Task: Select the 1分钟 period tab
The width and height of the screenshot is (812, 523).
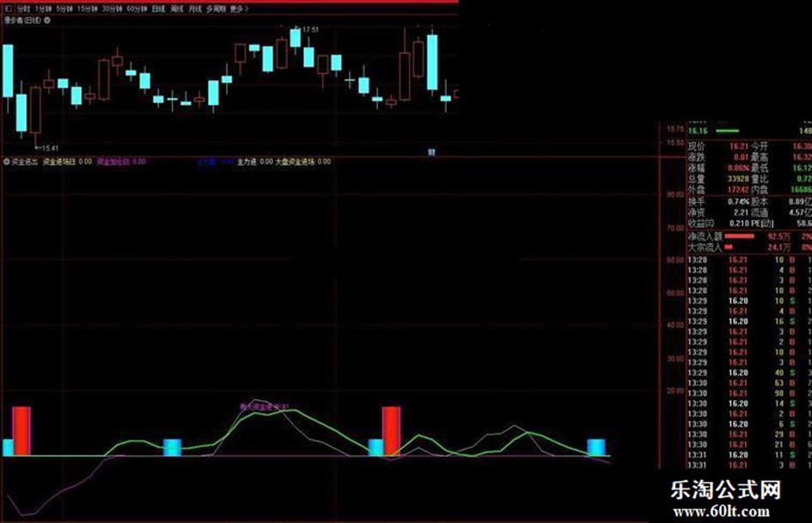Action: [43, 9]
